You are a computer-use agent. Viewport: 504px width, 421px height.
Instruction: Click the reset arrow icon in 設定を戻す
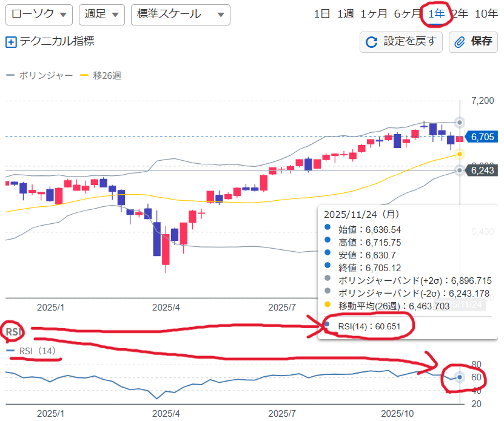click(371, 42)
